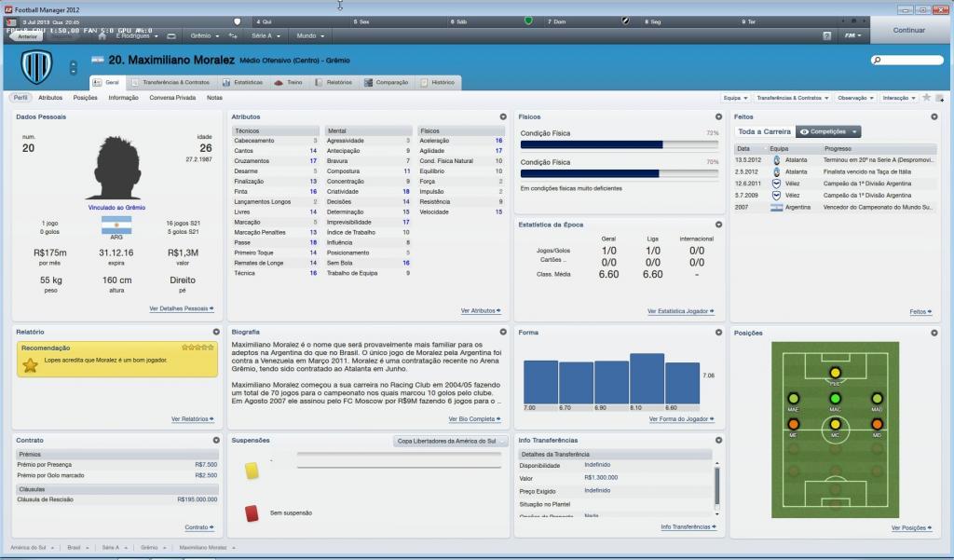The width and height of the screenshot is (954, 560).
Task: Click the gold star in the Recomendação box
Action: pyautogui.click(x=30, y=364)
